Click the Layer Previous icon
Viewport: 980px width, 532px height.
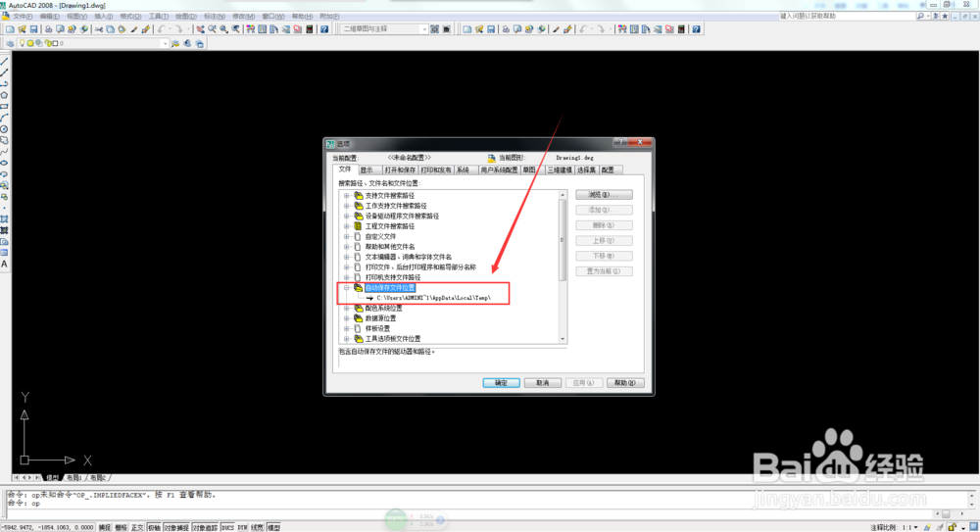pos(187,44)
